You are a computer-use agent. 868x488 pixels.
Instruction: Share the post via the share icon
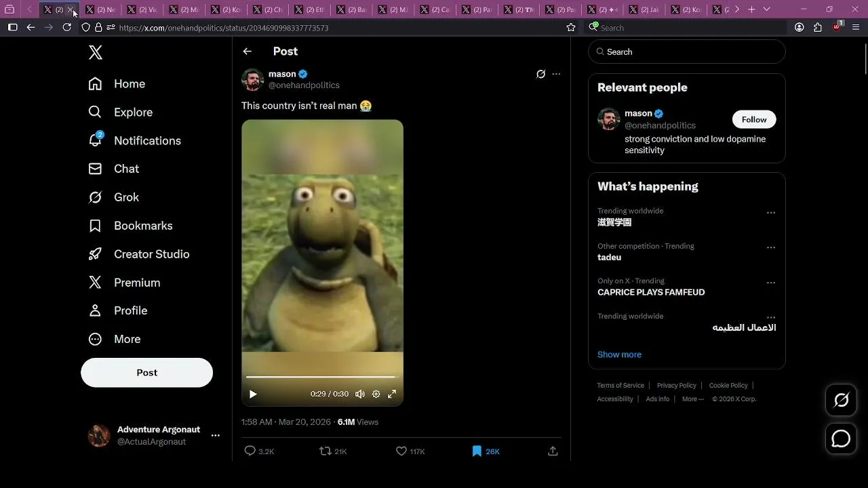553,451
